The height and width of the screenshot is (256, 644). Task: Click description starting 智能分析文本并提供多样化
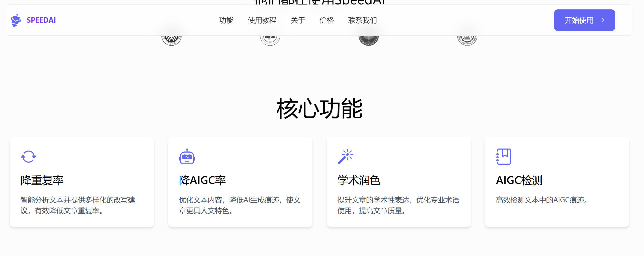coord(78,205)
